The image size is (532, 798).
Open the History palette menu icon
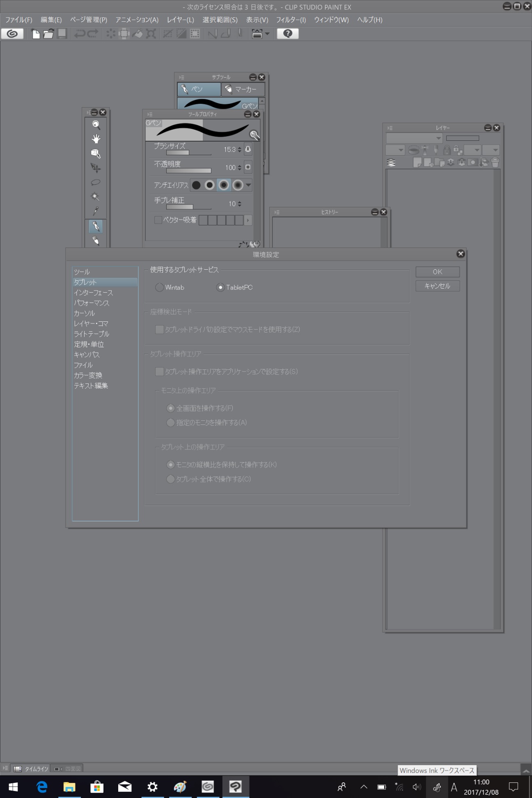click(x=277, y=212)
